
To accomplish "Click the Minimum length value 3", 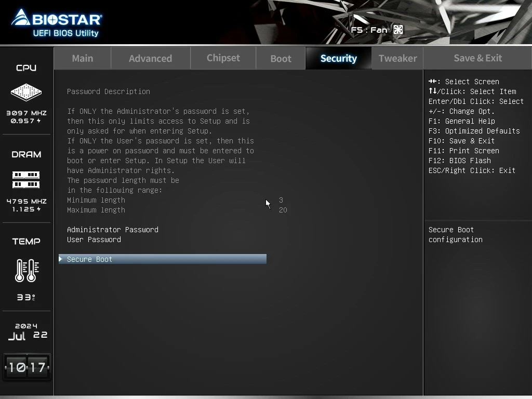I will point(281,200).
